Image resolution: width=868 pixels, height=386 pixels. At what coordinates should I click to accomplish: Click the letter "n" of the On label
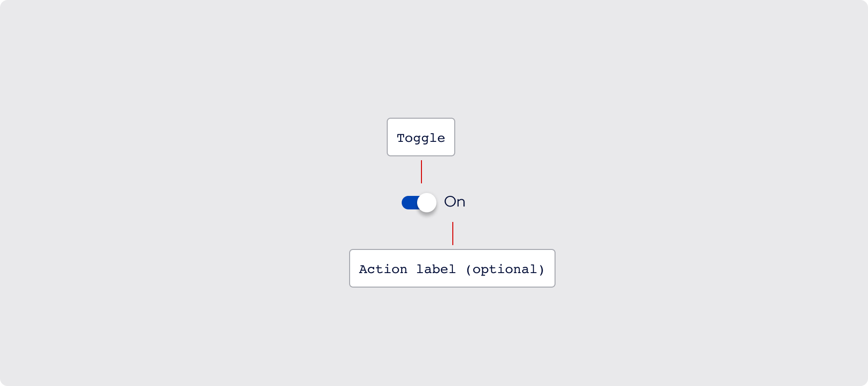point(461,203)
